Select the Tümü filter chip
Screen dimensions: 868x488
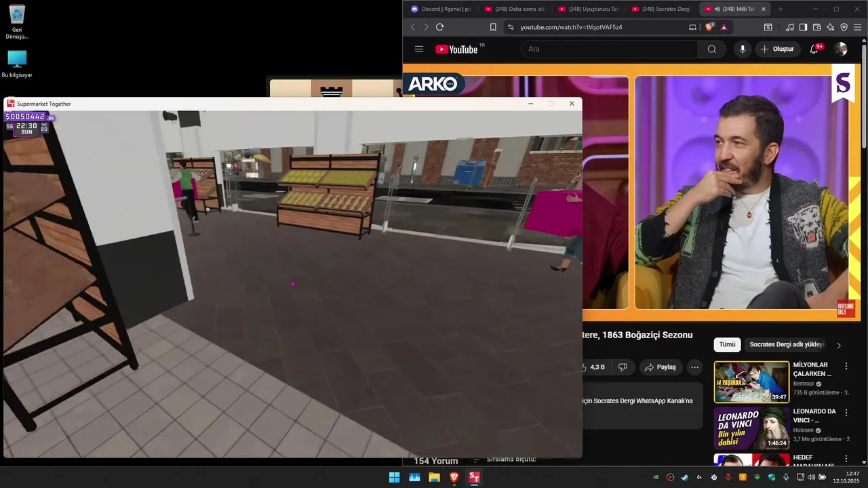pos(727,344)
